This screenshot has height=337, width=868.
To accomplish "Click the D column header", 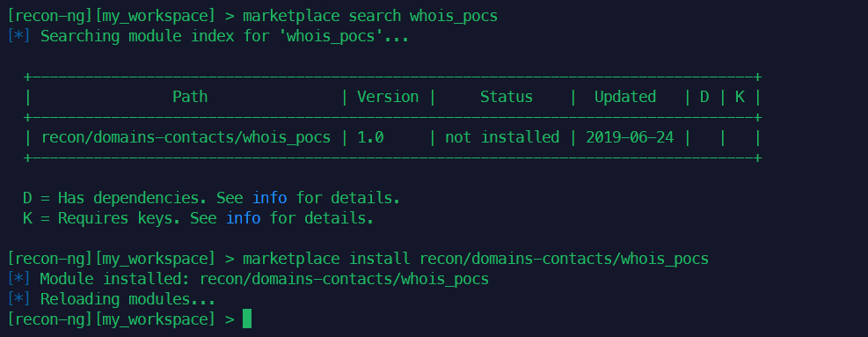I will click(x=704, y=97).
